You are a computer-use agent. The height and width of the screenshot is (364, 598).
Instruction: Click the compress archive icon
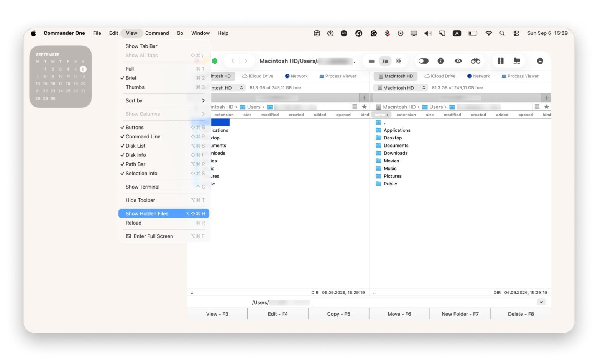(x=501, y=61)
